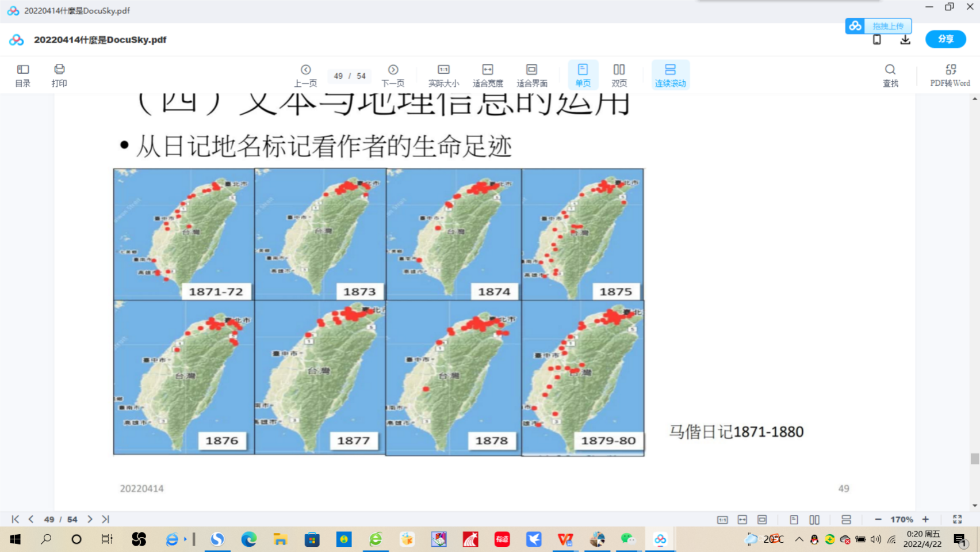This screenshot has width=980, height=552.
Task: Click the minus zoom-out button
Action: coord(878,519)
